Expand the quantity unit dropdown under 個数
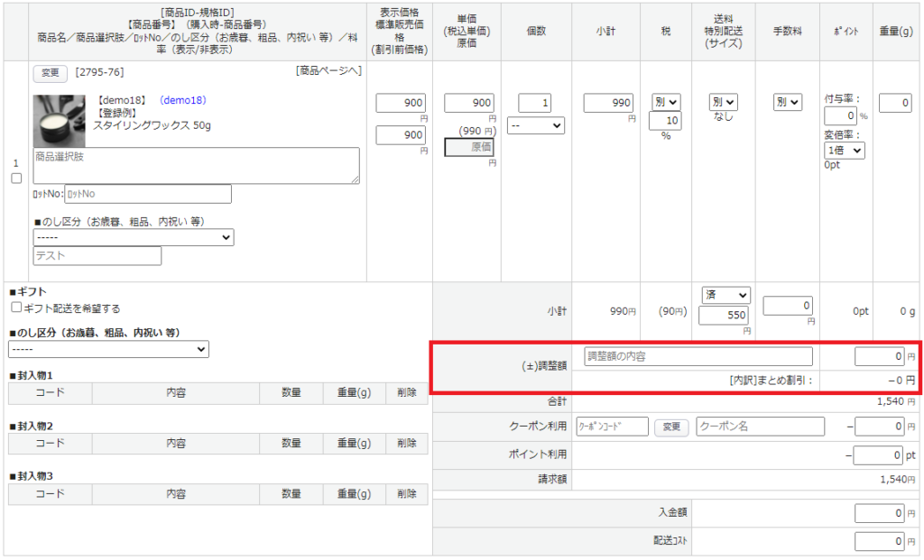Viewport: 924px width, 560px height. click(536, 126)
